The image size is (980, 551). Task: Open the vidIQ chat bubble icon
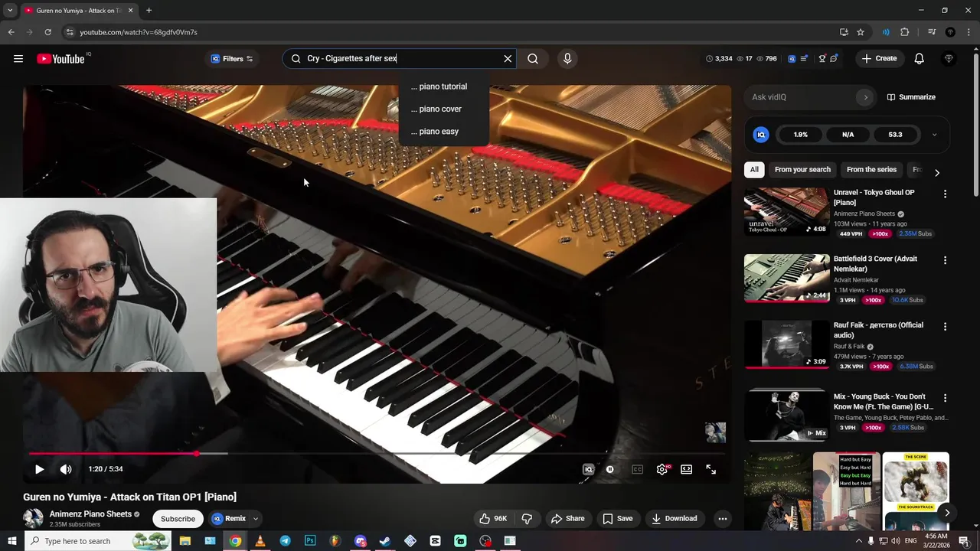(x=834, y=58)
